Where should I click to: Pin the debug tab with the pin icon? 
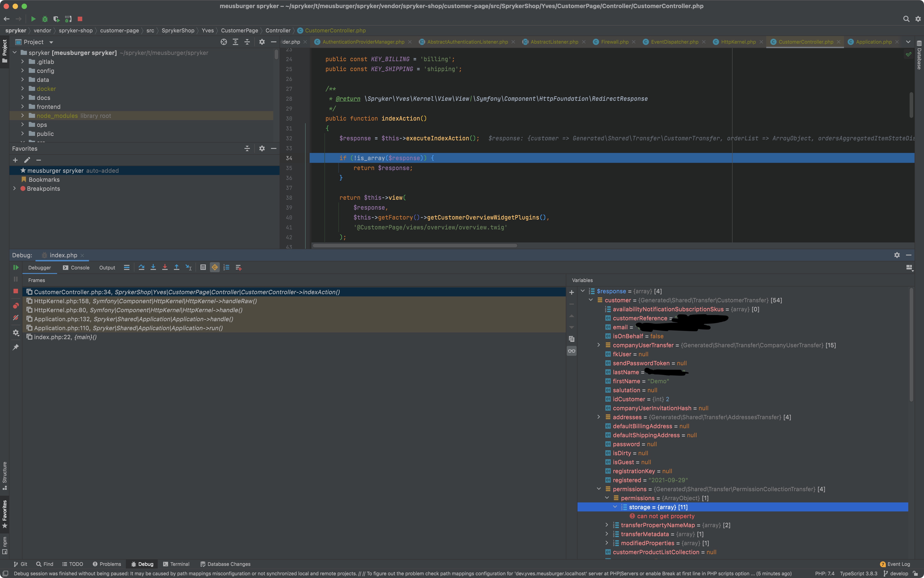click(x=16, y=347)
